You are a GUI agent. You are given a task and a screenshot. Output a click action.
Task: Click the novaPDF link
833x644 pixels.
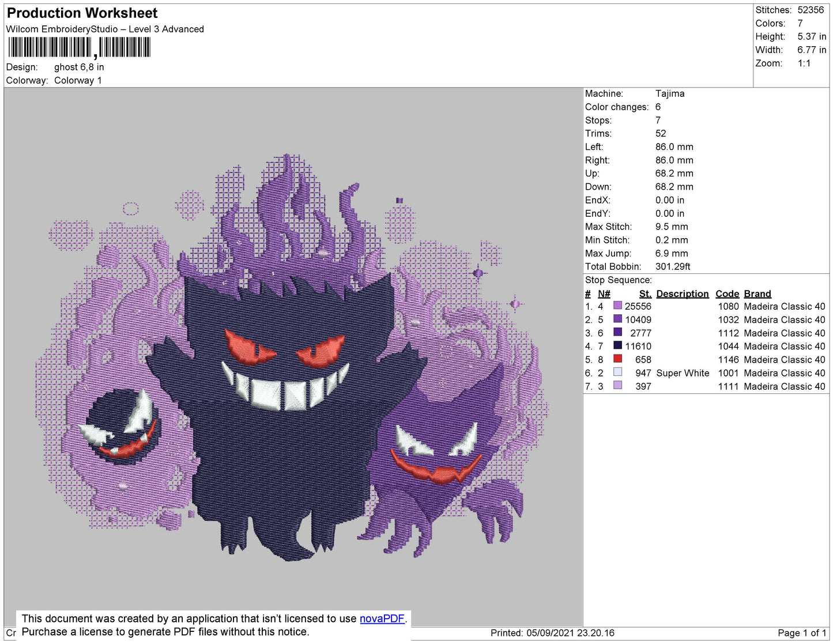[x=382, y=619]
